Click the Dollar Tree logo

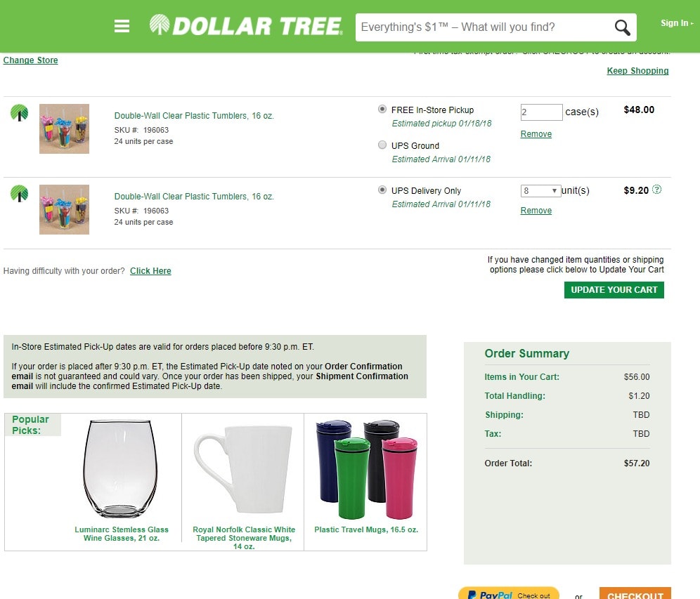(x=246, y=25)
